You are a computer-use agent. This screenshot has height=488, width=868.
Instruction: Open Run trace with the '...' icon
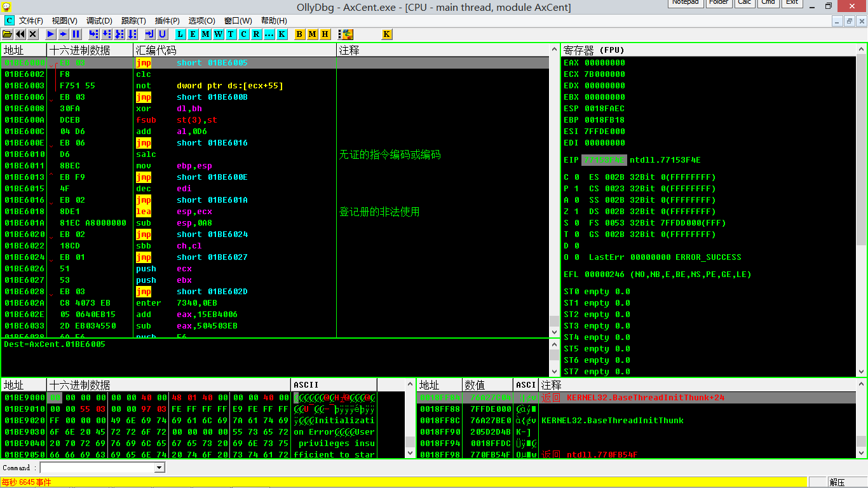pyautogui.click(x=269, y=34)
